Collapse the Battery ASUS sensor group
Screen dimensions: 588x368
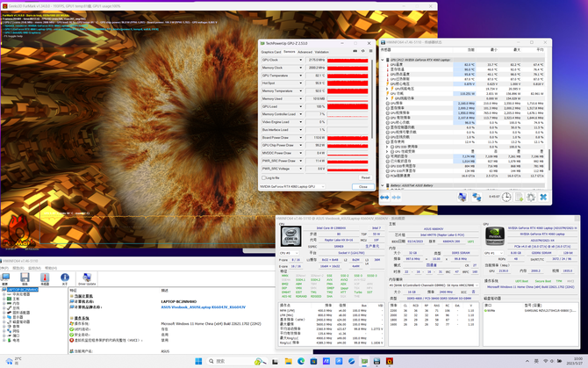click(x=383, y=185)
